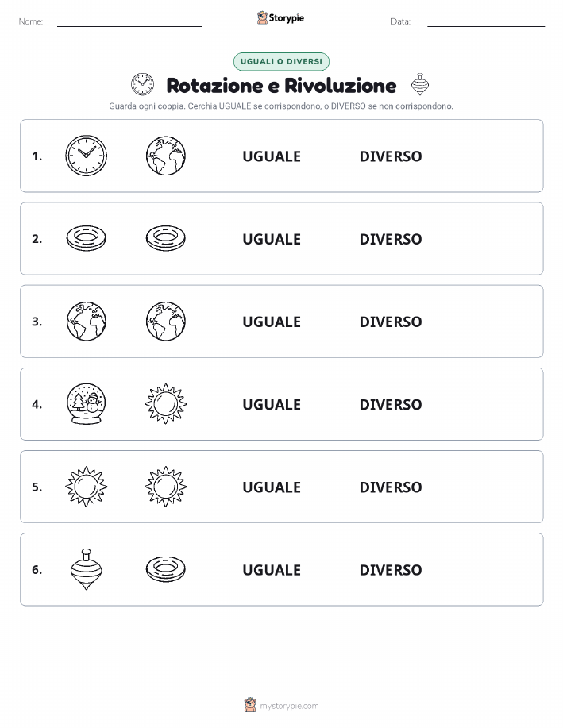Click the Storypie logo at top

[280, 18]
